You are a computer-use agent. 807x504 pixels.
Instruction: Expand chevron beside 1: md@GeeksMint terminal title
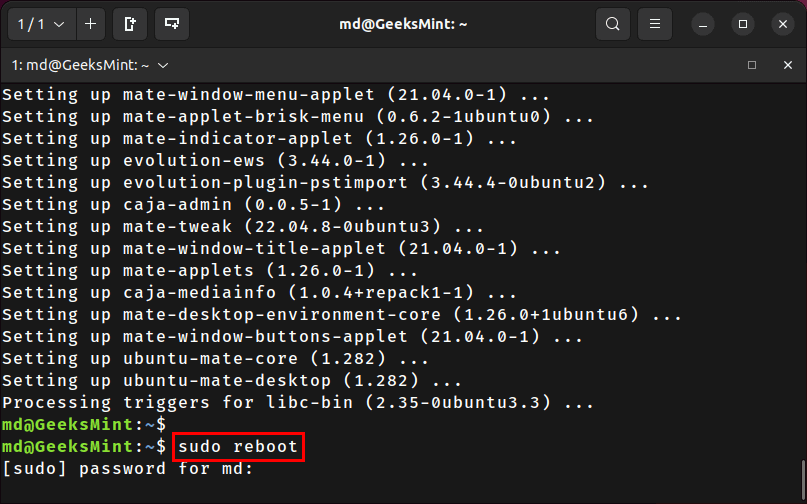pyautogui.click(x=163, y=65)
